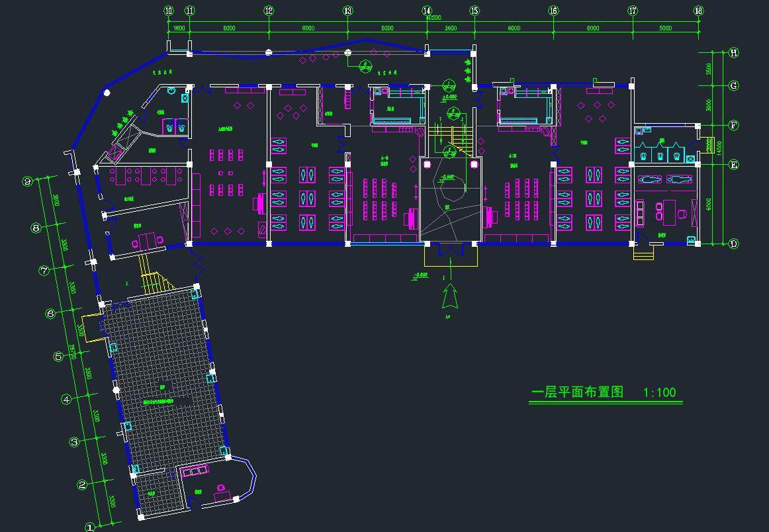This screenshot has width=769, height=532.
Task: Click grid axis bubble number 10
Action: [169, 11]
